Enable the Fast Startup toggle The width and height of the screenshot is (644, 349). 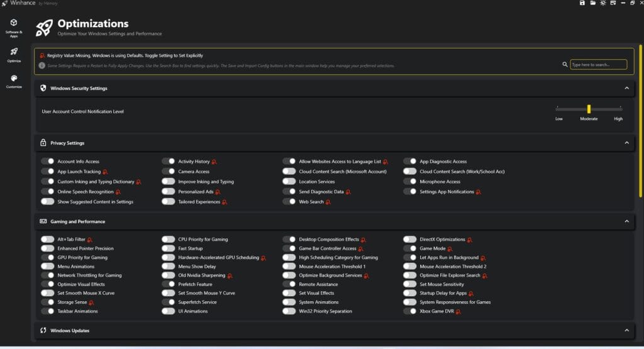(168, 248)
